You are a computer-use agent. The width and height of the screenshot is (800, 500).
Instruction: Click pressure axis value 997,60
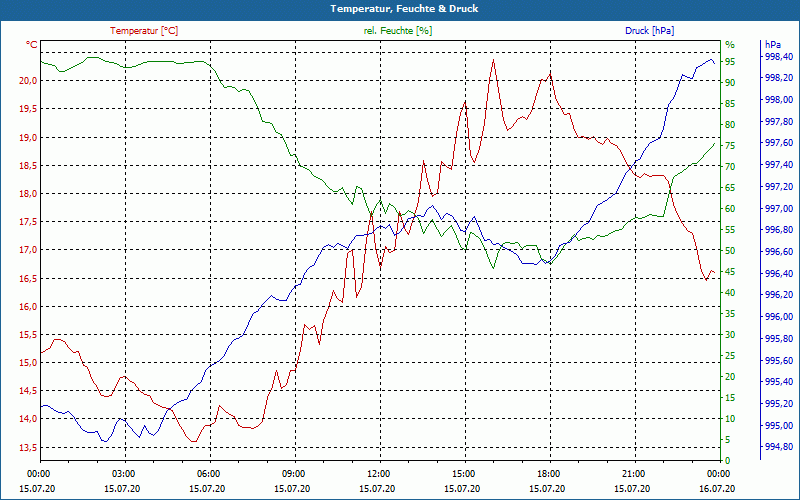(x=779, y=142)
